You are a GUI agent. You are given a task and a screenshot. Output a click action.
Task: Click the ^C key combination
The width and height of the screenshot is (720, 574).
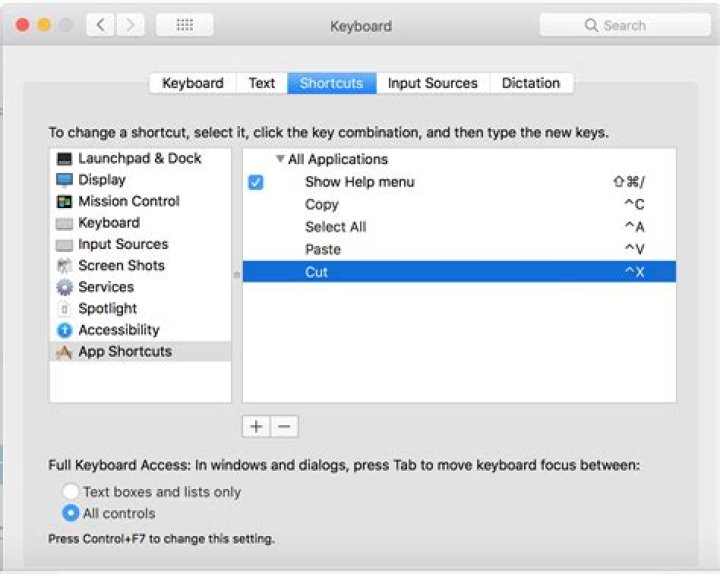635,204
